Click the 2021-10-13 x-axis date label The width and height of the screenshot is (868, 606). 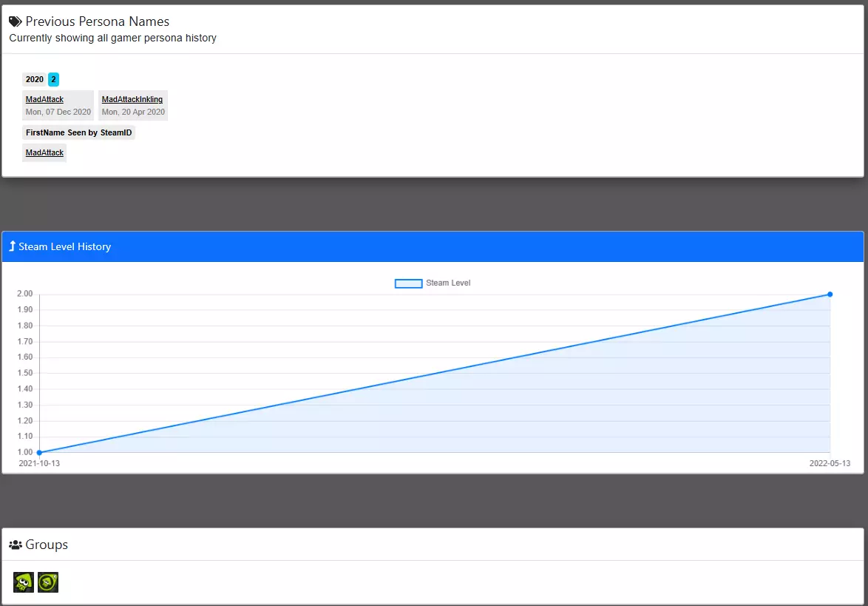coord(39,463)
